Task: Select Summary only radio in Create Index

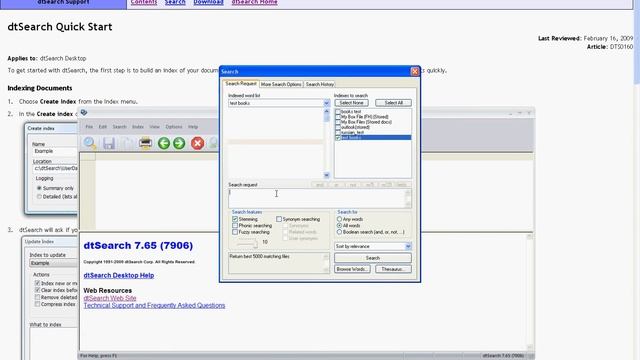Action: pos(39,188)
